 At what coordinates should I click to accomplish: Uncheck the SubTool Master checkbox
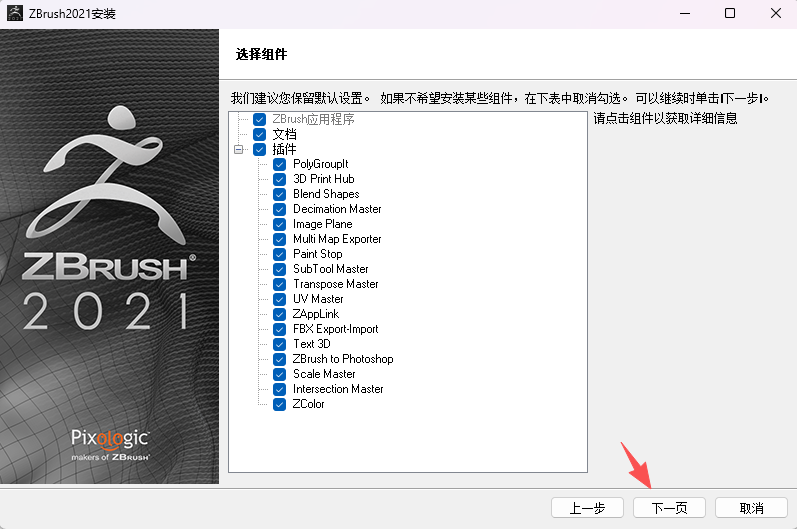280,269
